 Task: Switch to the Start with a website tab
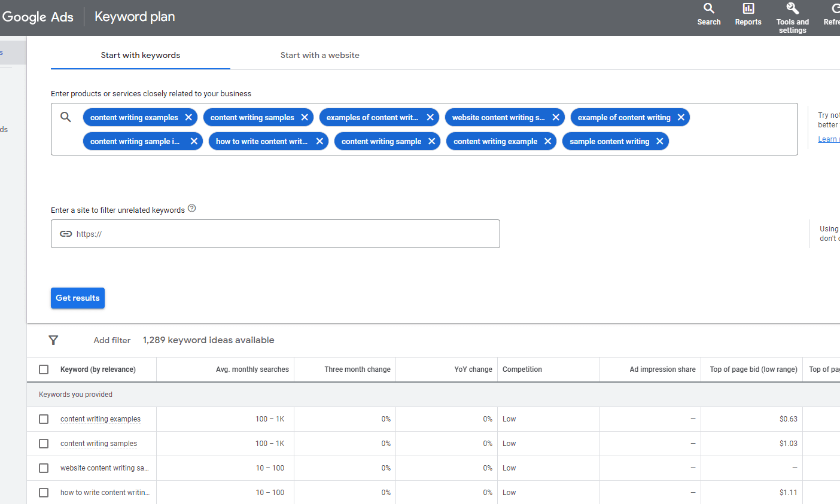[x=319, y=55]
